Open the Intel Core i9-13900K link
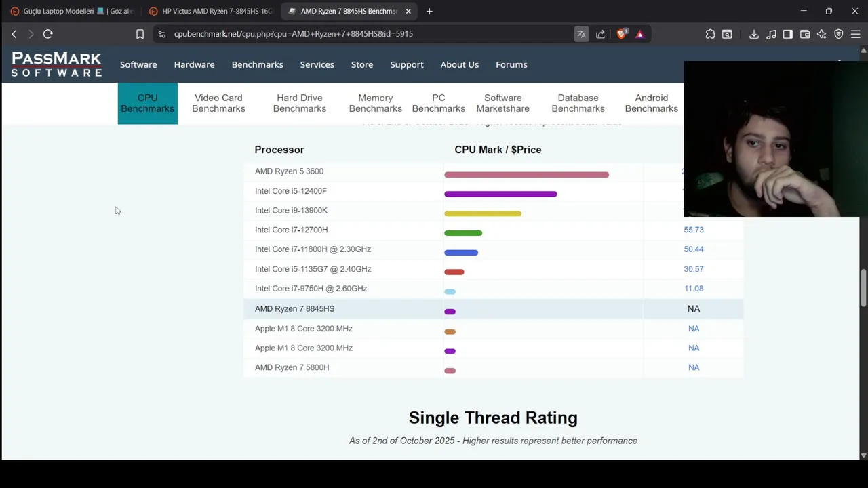This screenshot has height=488, width=868. [x=291, y=211]
